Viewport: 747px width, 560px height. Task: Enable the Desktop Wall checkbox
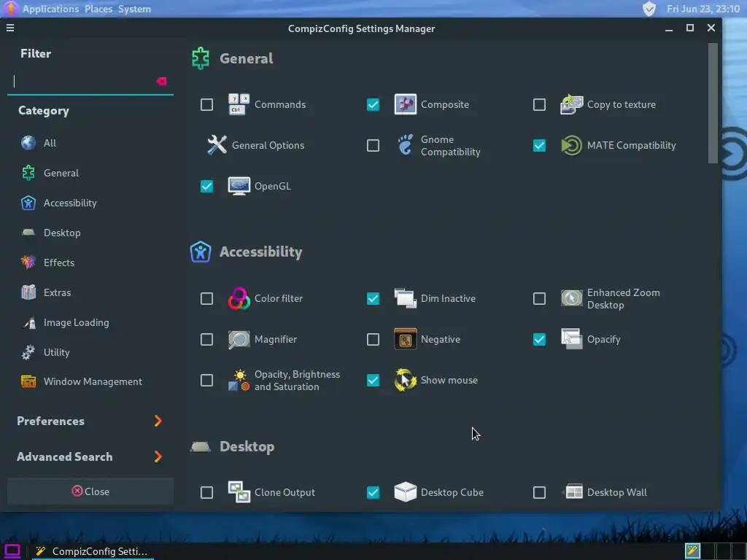(x=539, y=492)
